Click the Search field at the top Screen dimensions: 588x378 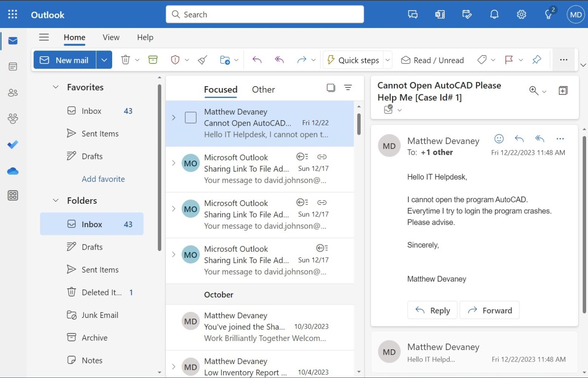tap(265, 14)
